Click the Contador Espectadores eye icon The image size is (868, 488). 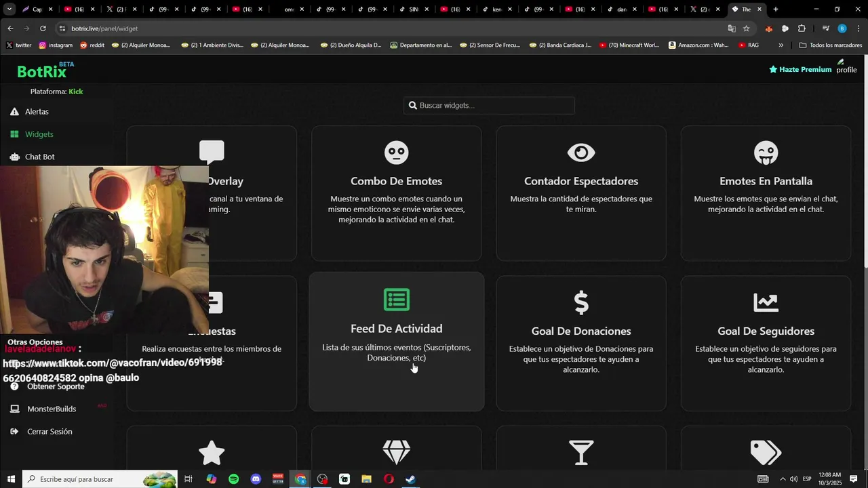[581, 152]
